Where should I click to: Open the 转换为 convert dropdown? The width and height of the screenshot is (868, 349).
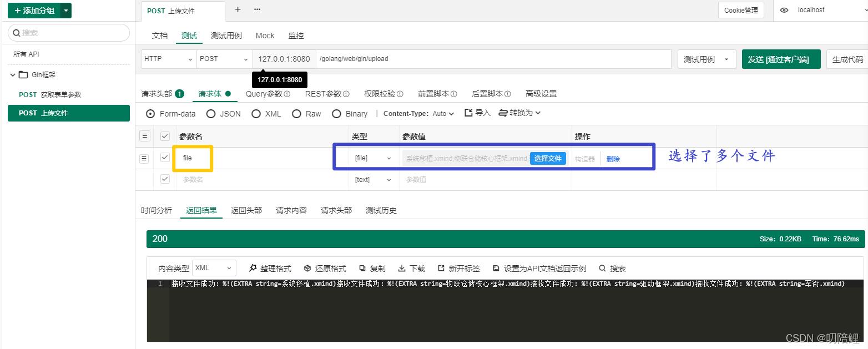point(519,113)
